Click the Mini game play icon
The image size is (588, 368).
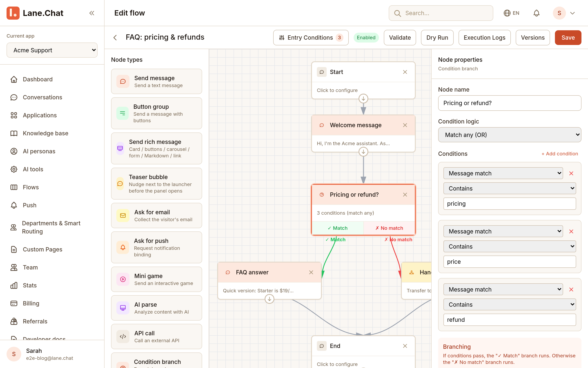[123, 279]
